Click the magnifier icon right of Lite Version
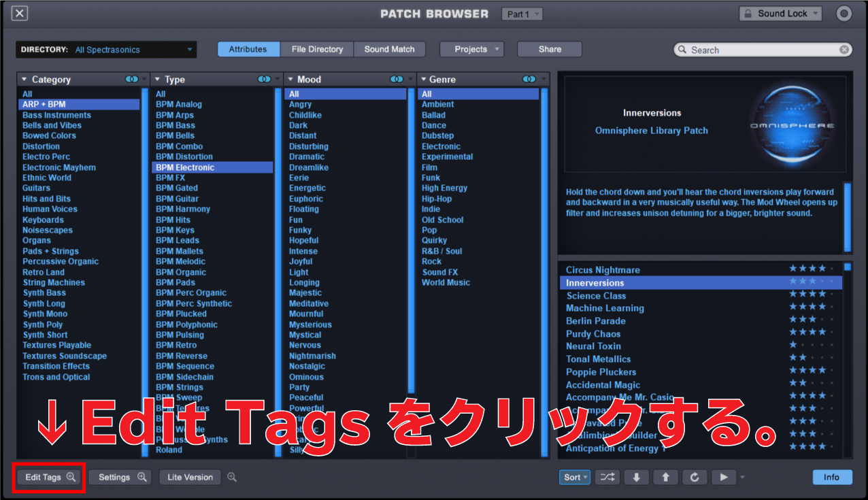The image size is (868, 500). click(232, 477)
